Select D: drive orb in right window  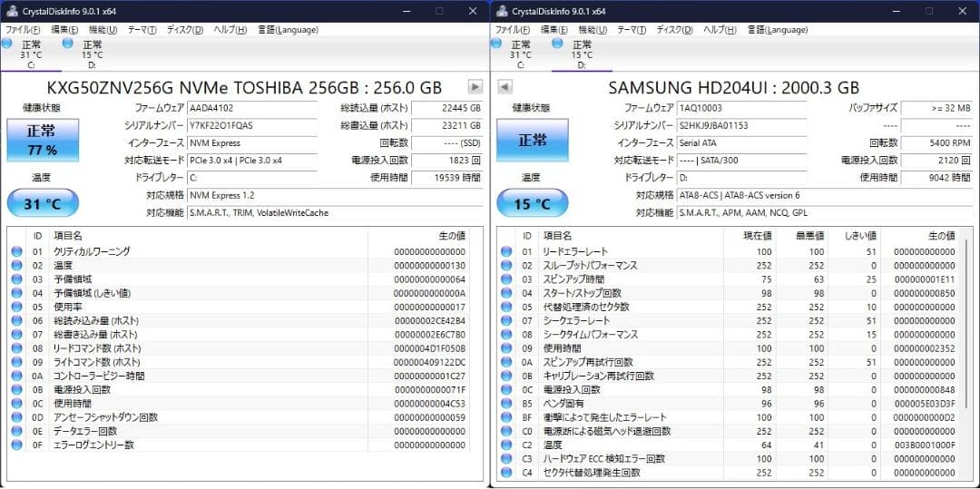(557, 43)
